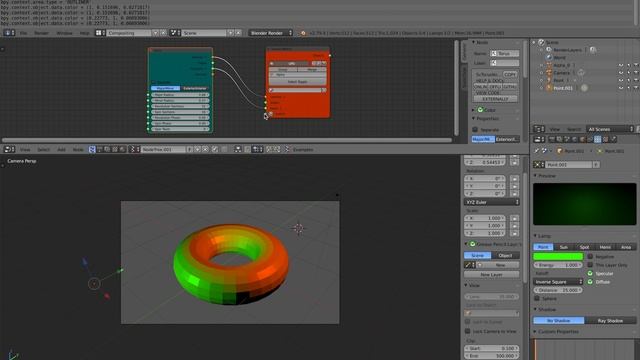The image size is (640, 360).
Task: Adjust the Major Radius slider on Torus node
Action: [x=180, y=95]
